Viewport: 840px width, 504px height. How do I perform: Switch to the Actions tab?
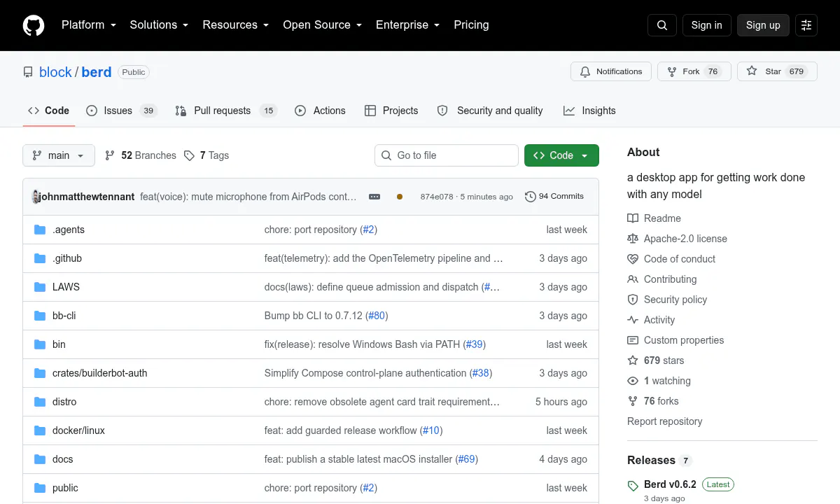321,111
